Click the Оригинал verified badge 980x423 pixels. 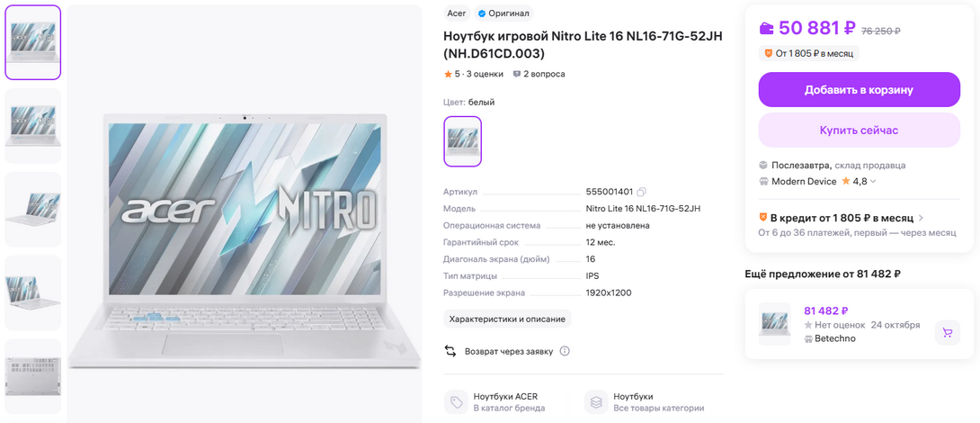click(503, 13)
